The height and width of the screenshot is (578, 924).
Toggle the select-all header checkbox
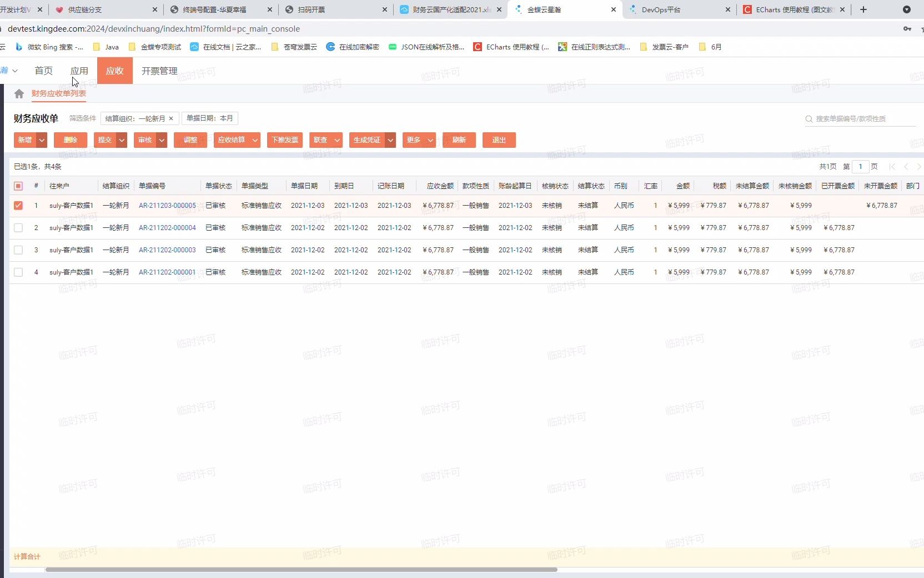18,186
